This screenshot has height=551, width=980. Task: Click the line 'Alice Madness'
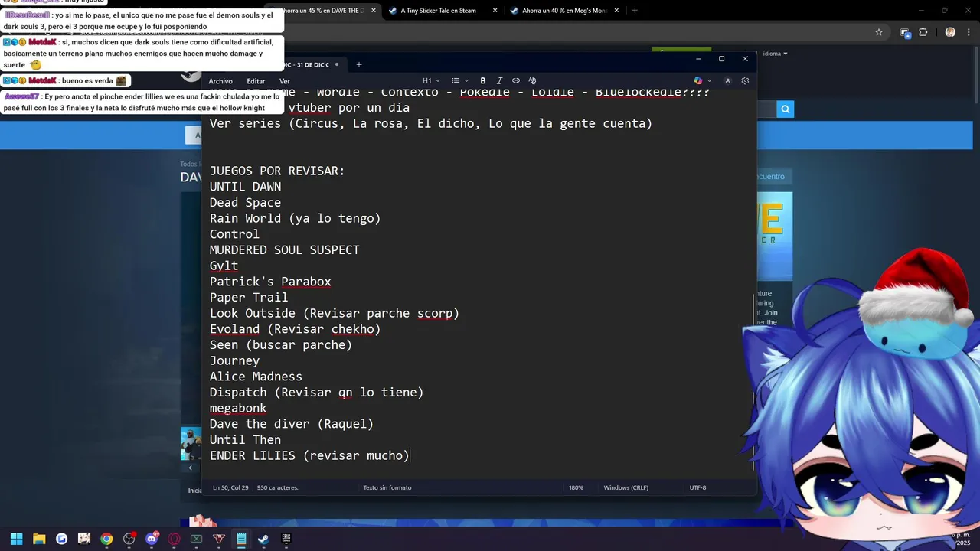pos(256,377)
